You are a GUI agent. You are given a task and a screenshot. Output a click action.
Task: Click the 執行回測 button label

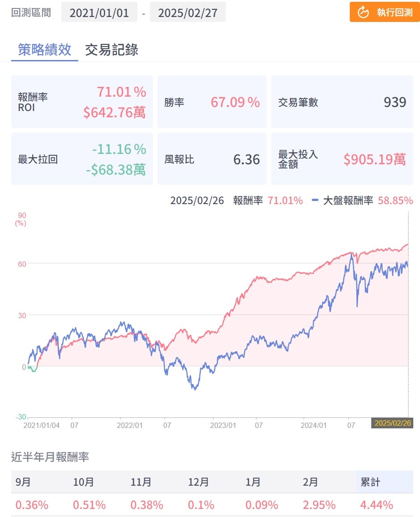pyautogui.click(x=394, y=13)
